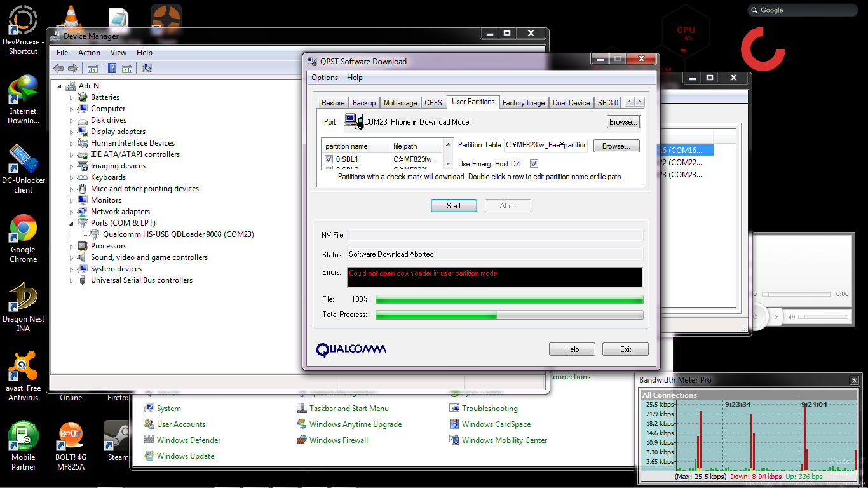Click the Show/Hide Console Tree toolbar icon
The height and width of the screenshot is (488, 868).
[x=93, y=68]
